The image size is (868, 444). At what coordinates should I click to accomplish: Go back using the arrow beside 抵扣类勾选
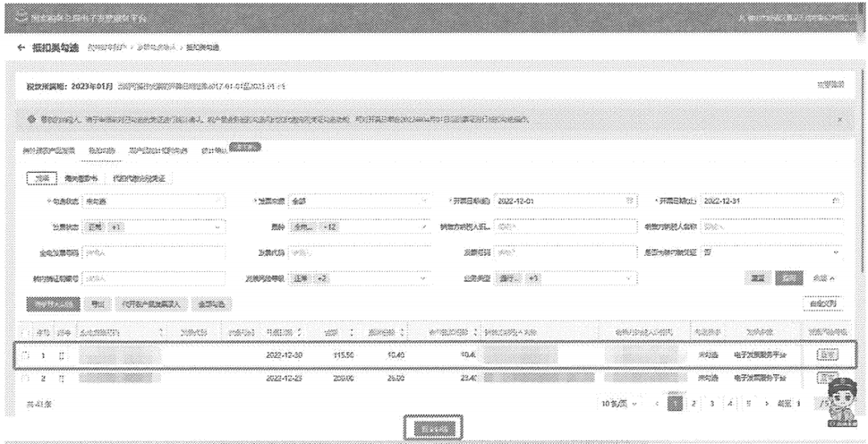21,47
